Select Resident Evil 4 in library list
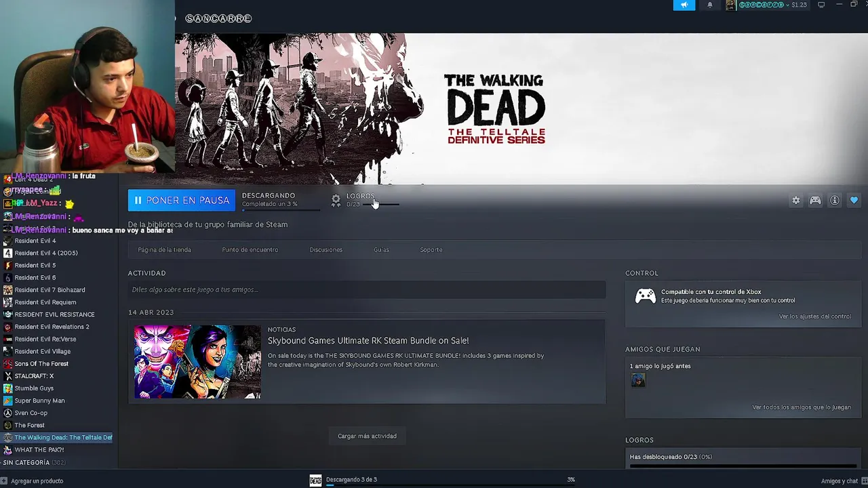868x488 pixels. (35, 241)
